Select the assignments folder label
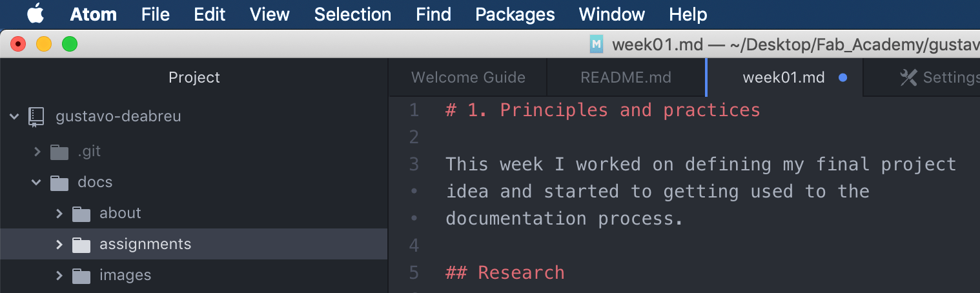This screenshot has width=980, height=293. click(x=145, y=244)
